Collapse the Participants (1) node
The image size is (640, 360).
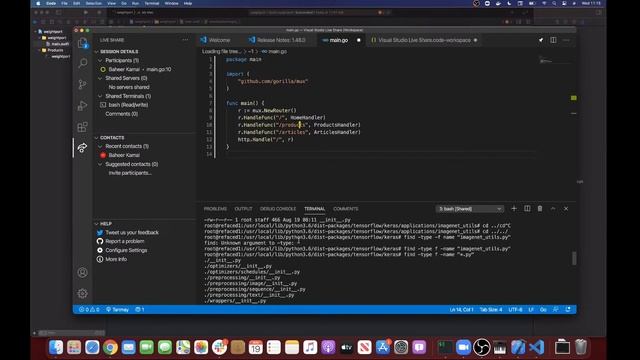point(100,60)
